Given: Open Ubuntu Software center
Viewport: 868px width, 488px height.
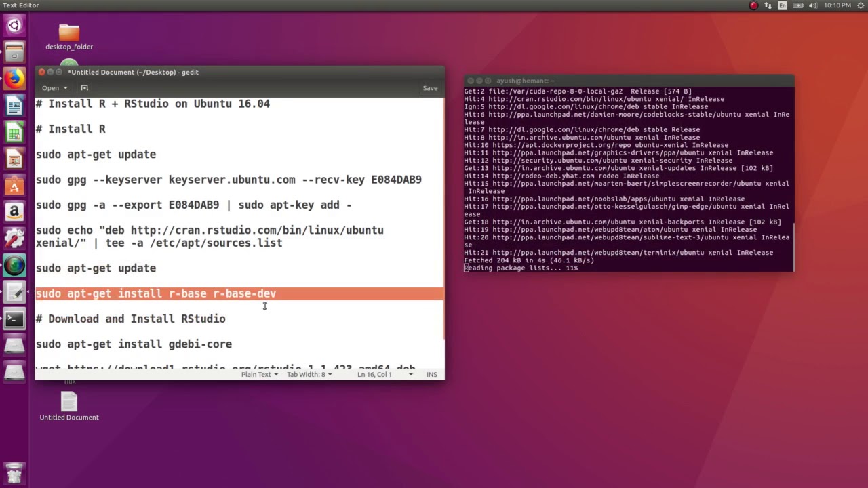Looking at the screenshot, I should click(x=14, y=185).
